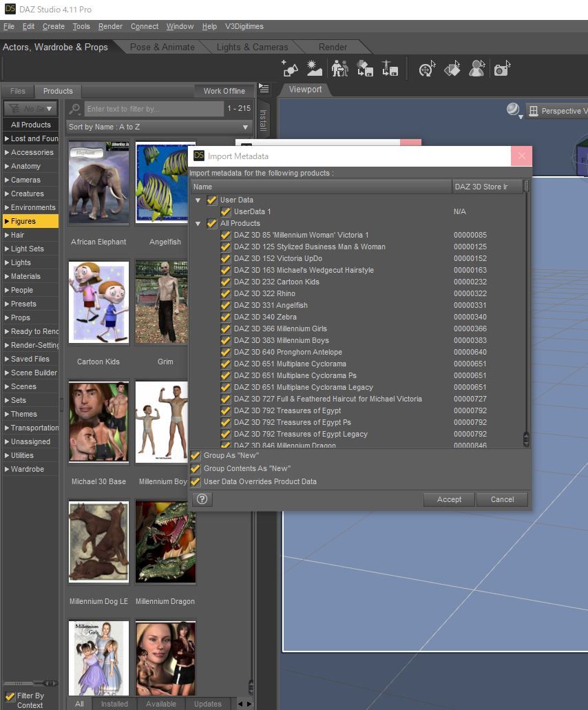
Task: Collapse the User Data tree group
Action: [x=198, y=200]
